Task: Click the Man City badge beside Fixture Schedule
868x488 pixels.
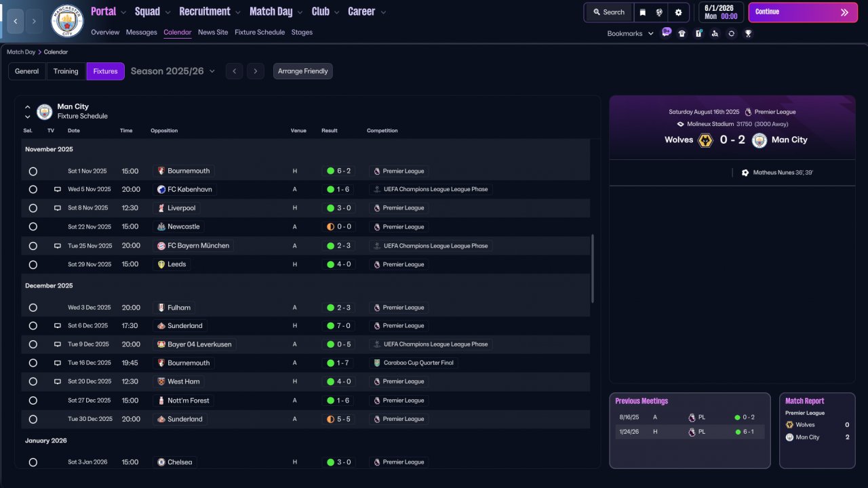Action: [x=45, y=111]
